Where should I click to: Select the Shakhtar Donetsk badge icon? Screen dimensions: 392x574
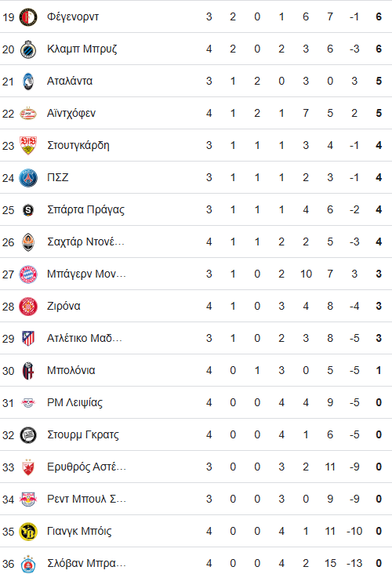click(x=28, y=242)
